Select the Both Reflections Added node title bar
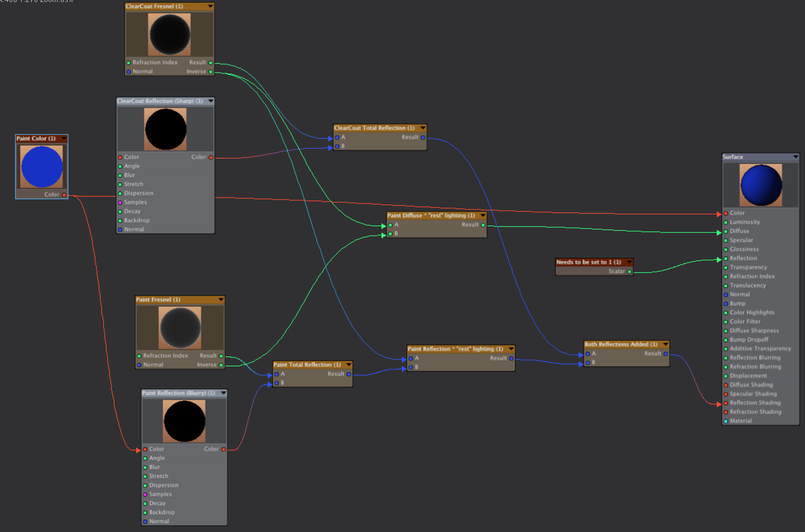This screenshot has height=532, width=805. point(621,344)
